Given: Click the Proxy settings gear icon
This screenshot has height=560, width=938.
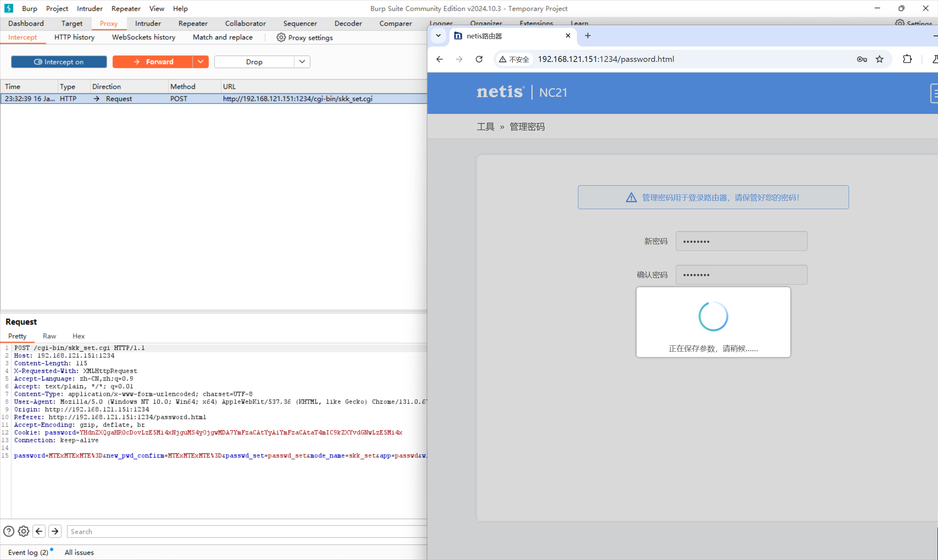Looking at the screenshot, I should click(281, 37).
